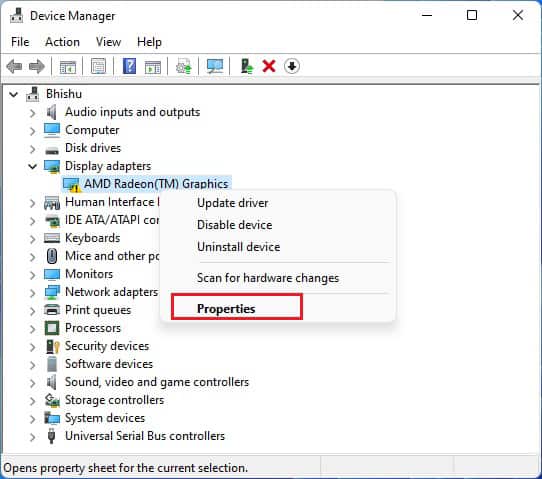
Task: Choose Scan for hardware changes
Action: tap(268, 278)
